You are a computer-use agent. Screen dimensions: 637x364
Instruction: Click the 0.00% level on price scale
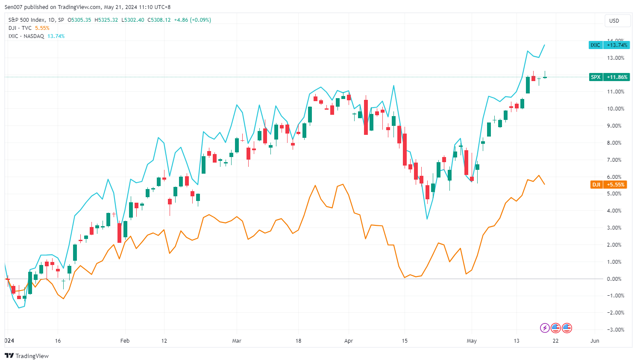pyautogui.click(x=614, y=279)
